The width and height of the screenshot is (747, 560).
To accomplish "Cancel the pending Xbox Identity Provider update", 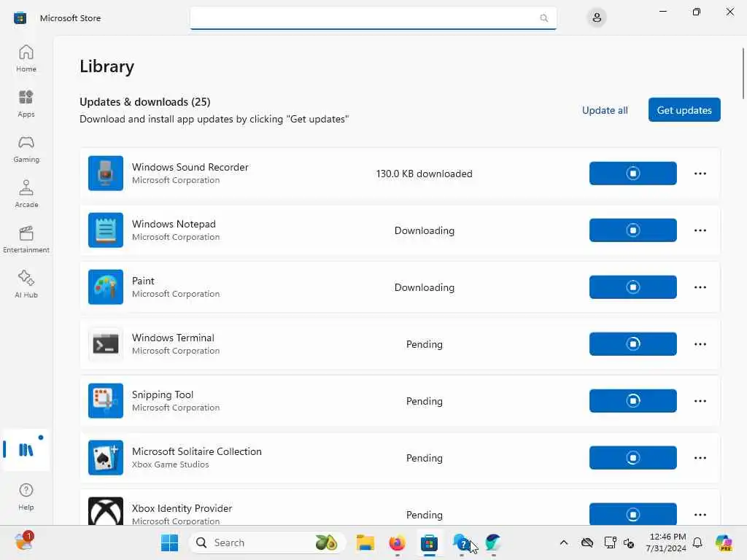I will (x=632, y=514).
